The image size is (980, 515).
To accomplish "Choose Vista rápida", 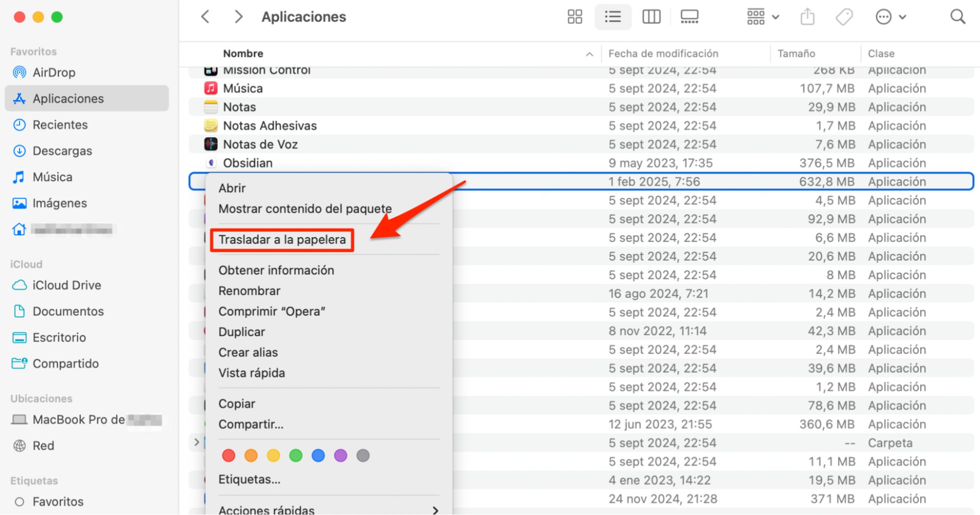I will (251, 373).
